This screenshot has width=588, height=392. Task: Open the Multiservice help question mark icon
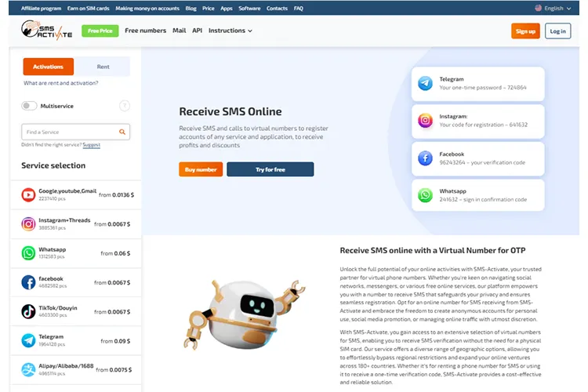tap(125, 106)
